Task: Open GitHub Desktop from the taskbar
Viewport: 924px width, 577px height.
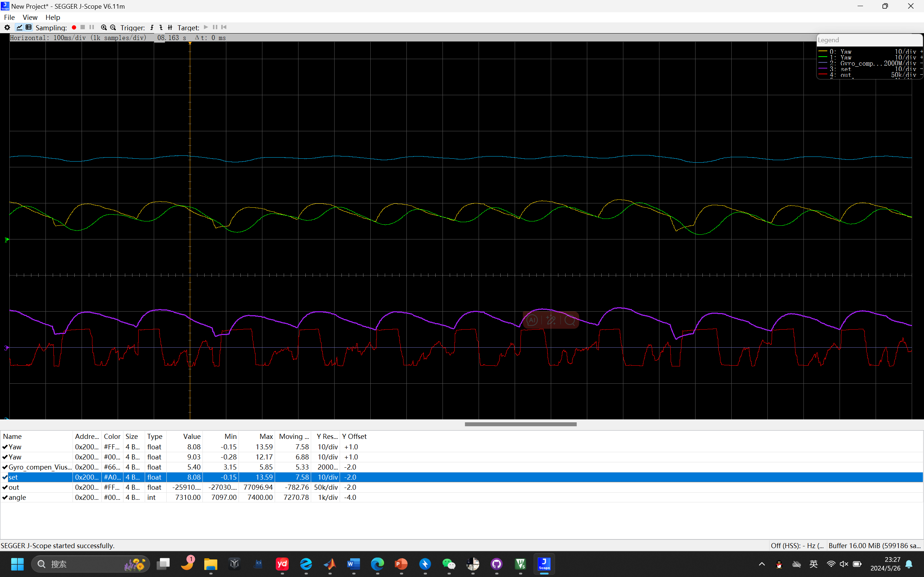Action: pyautogui.click(x=496, y=564)
